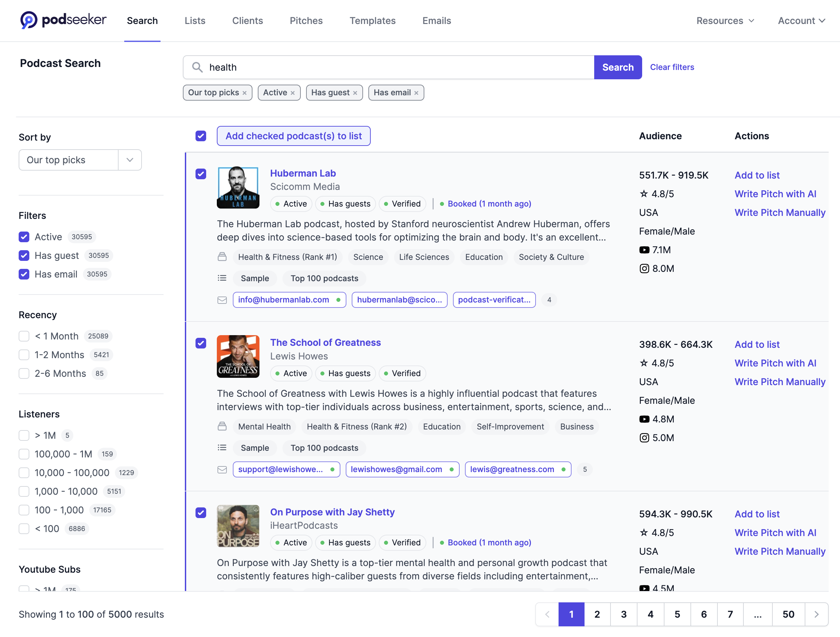
Task: Click the magnifying glass search icon
Action: point(197,67)
